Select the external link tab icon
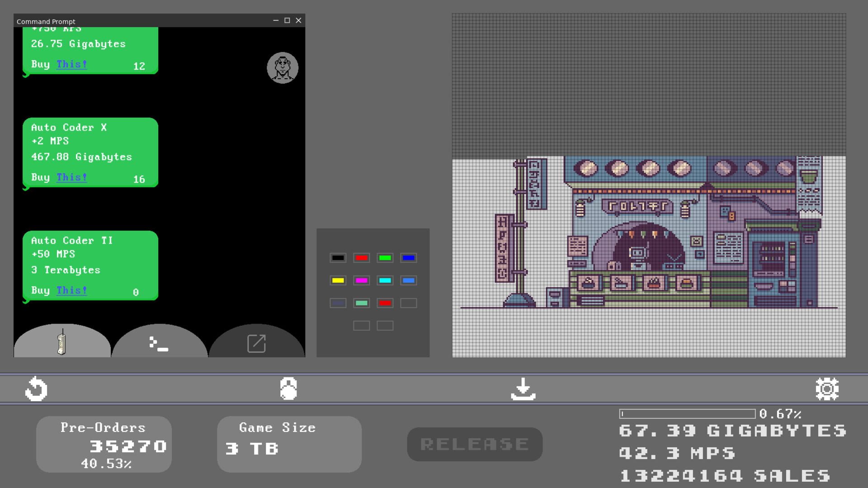This screenshot has width=868, height=488. coord(256,343)
